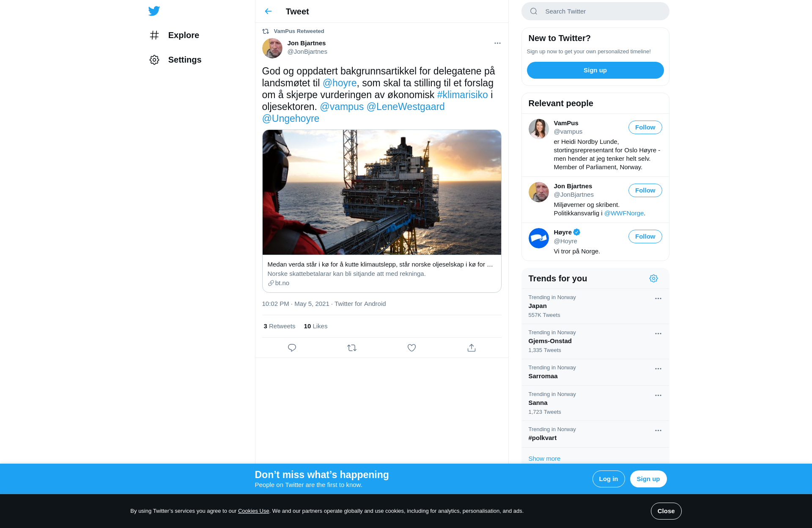Open @JonBjartnes handle on tweet

tap(307, 52)
